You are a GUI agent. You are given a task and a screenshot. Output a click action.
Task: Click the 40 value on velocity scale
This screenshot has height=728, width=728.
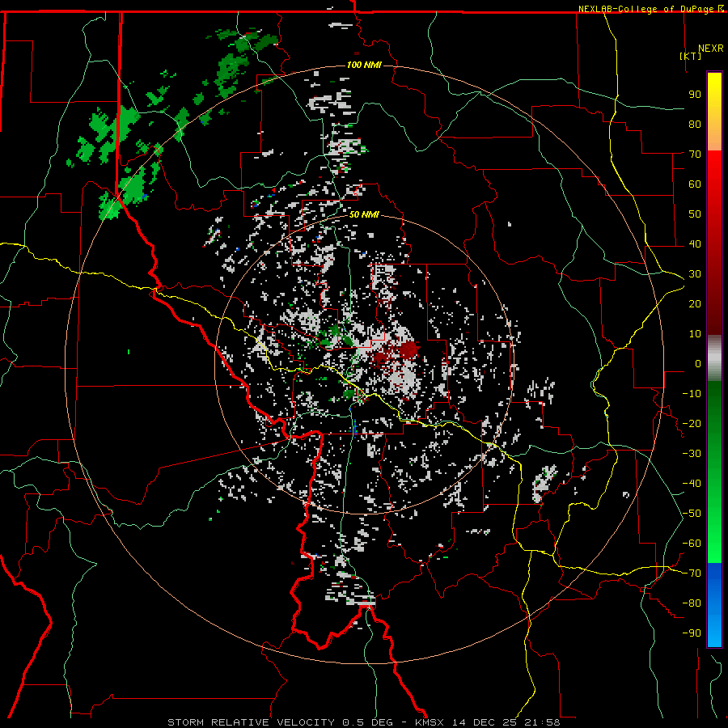click(x=695, y=244)
